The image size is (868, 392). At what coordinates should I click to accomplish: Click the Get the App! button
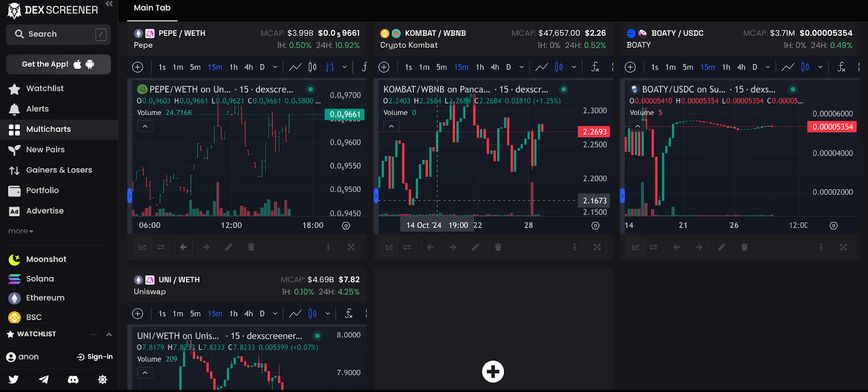click(x=59, y=64)
